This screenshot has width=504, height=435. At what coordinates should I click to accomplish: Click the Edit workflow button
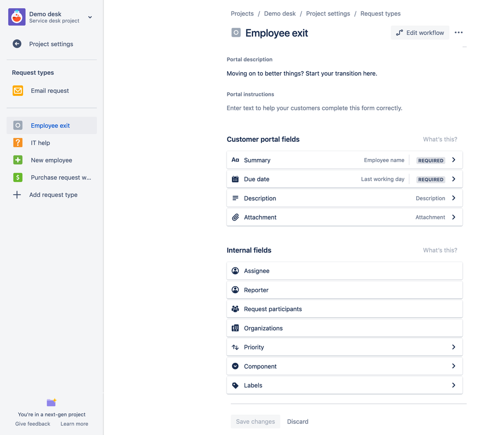tap(420, 32)
